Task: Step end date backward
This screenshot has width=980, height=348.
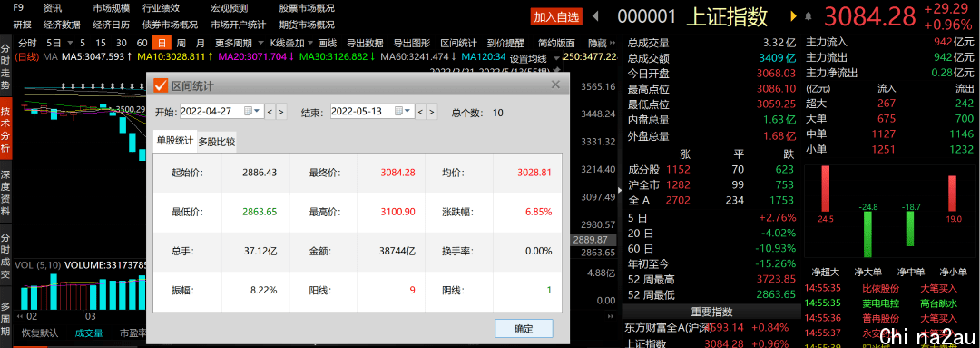Action: click(x=421, y=113)
